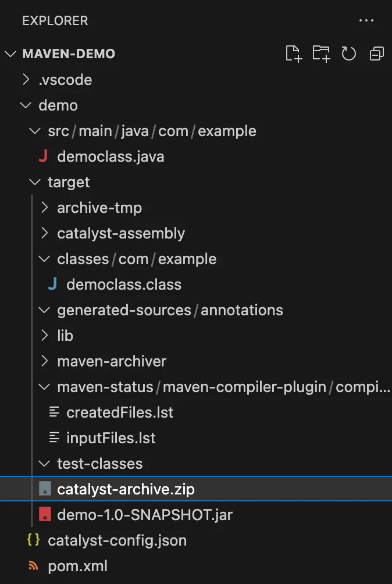
Task: Click the braces icon of catalyst-config.json
Action: 34,540
